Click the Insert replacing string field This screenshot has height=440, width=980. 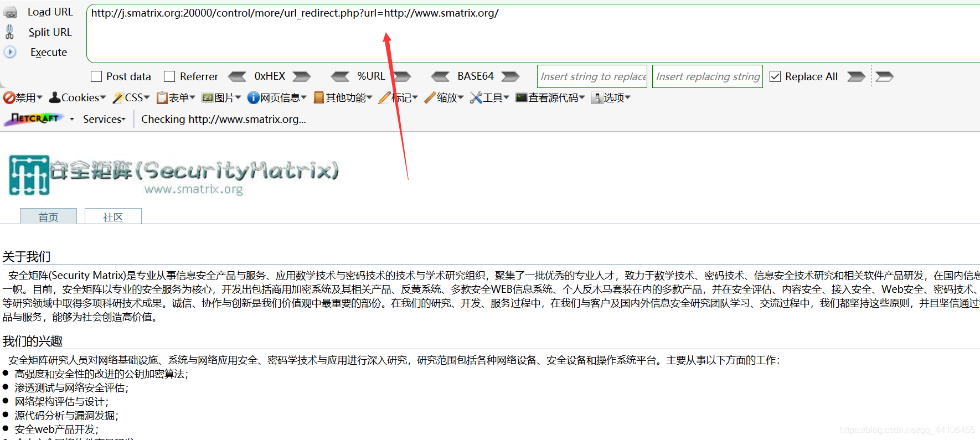click(708, 76)
